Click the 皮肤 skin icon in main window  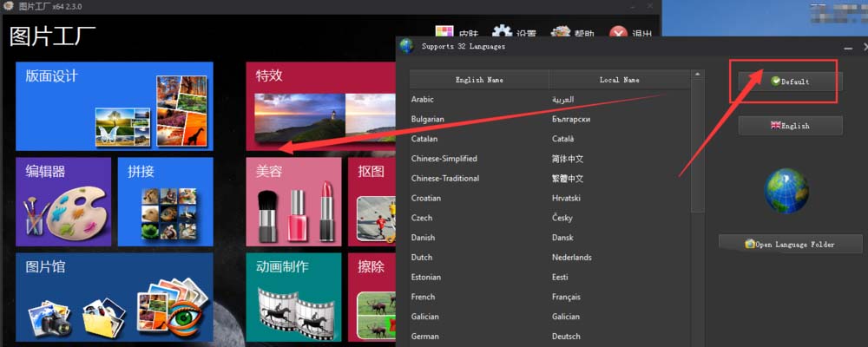(444, 32)
